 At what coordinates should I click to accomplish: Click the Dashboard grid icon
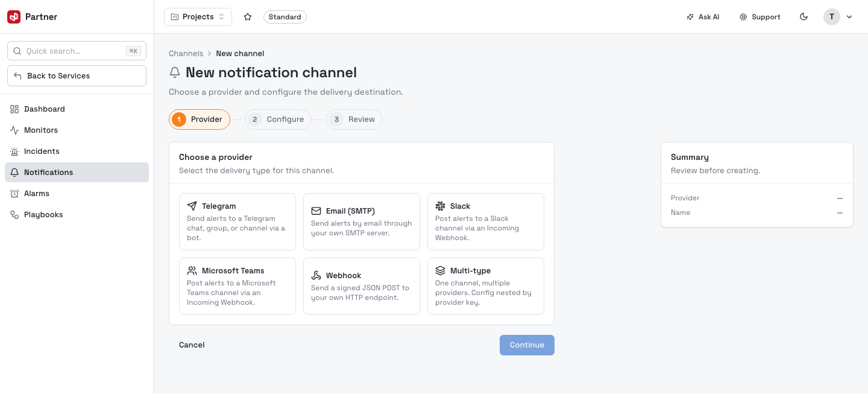(x=14, y=109)
